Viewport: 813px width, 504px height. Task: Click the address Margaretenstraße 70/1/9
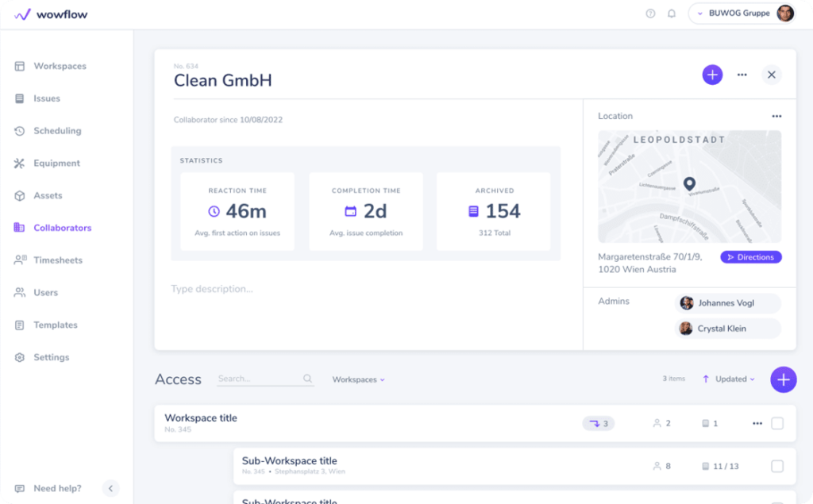coord(650,263)
